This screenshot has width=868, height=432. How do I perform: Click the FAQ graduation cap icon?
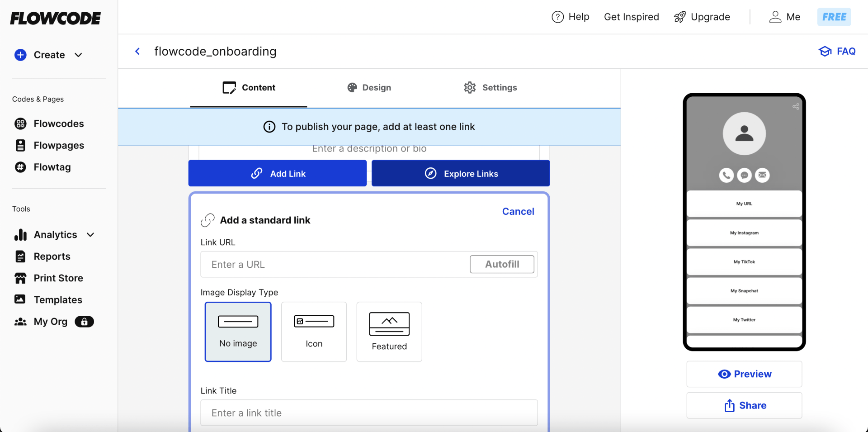(x=826, y=51)
